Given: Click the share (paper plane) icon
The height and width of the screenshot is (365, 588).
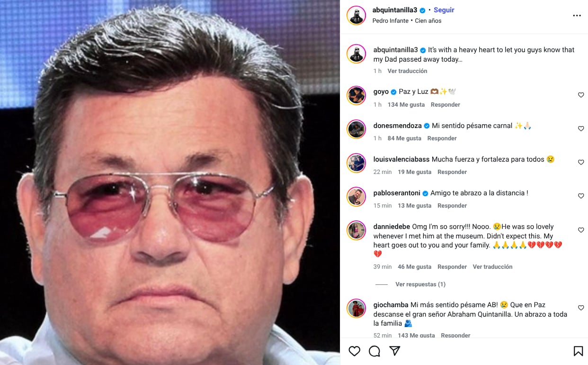Looking at the screenshot, I should pos(394,351).
